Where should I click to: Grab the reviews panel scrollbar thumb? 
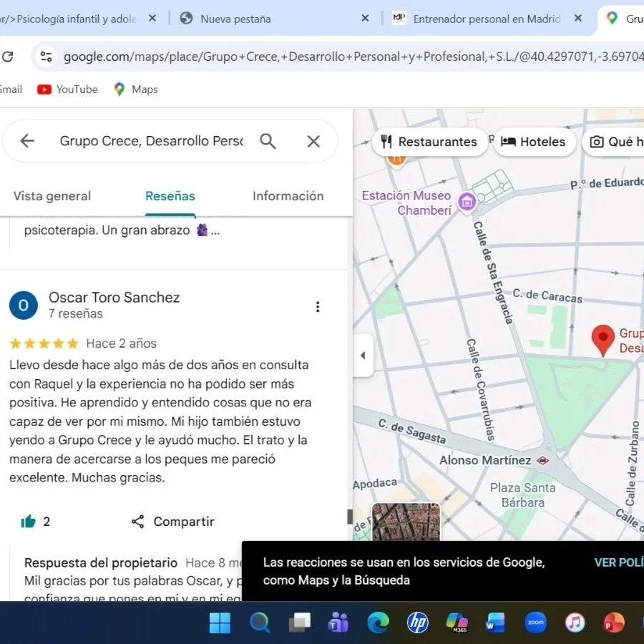coord(349,517)
